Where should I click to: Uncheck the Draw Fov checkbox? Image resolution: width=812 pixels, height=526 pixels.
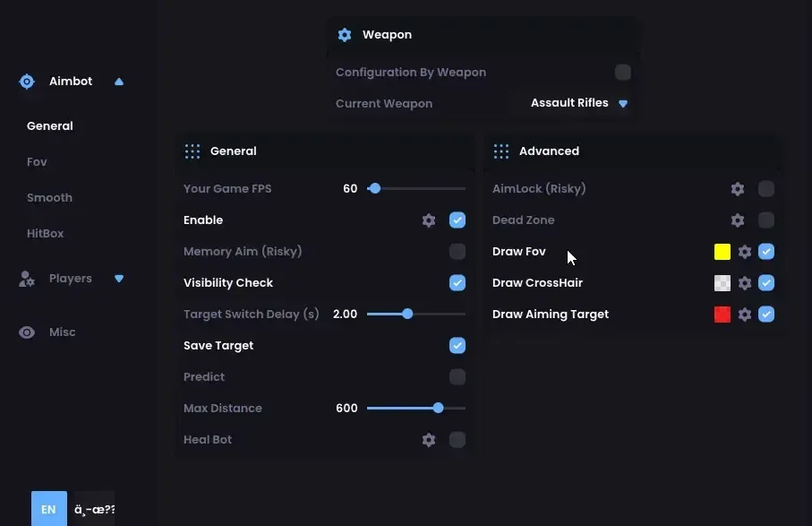click(x=766, y=251)
